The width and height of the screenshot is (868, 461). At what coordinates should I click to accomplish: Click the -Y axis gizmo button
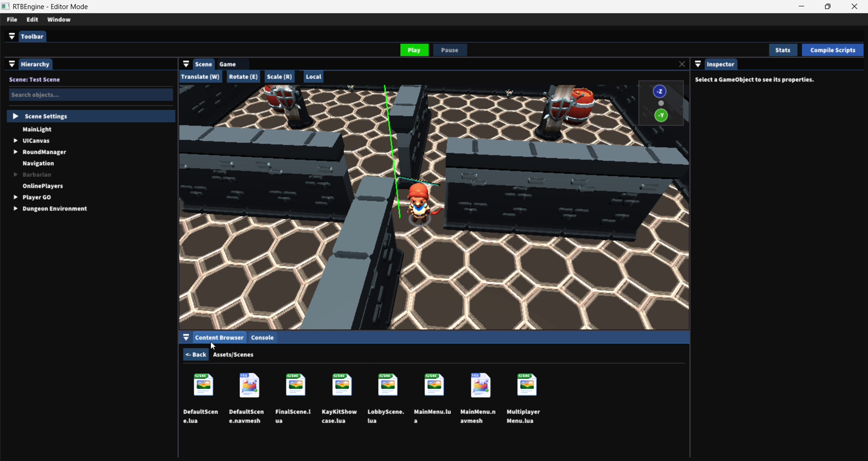661,115
